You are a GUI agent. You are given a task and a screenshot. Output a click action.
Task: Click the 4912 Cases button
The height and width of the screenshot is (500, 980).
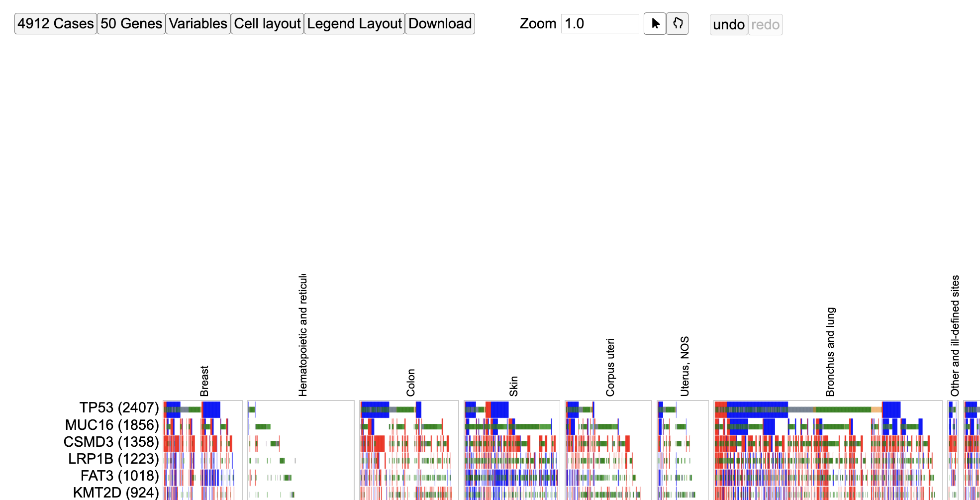click(x=55, y=23)
